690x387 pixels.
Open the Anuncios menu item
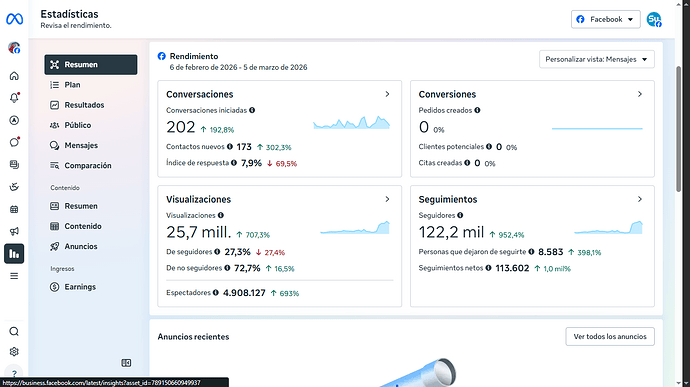pyautogui.click(x=91, y=247)
